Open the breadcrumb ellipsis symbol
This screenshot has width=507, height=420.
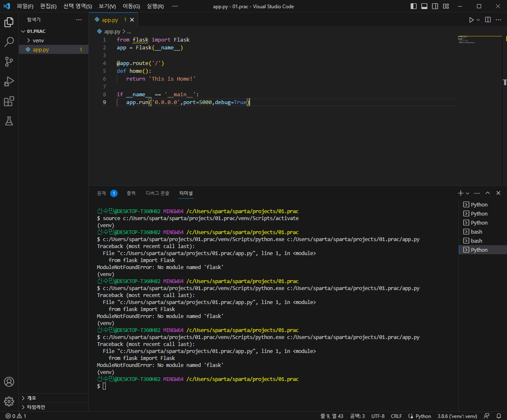pos(129,31)
